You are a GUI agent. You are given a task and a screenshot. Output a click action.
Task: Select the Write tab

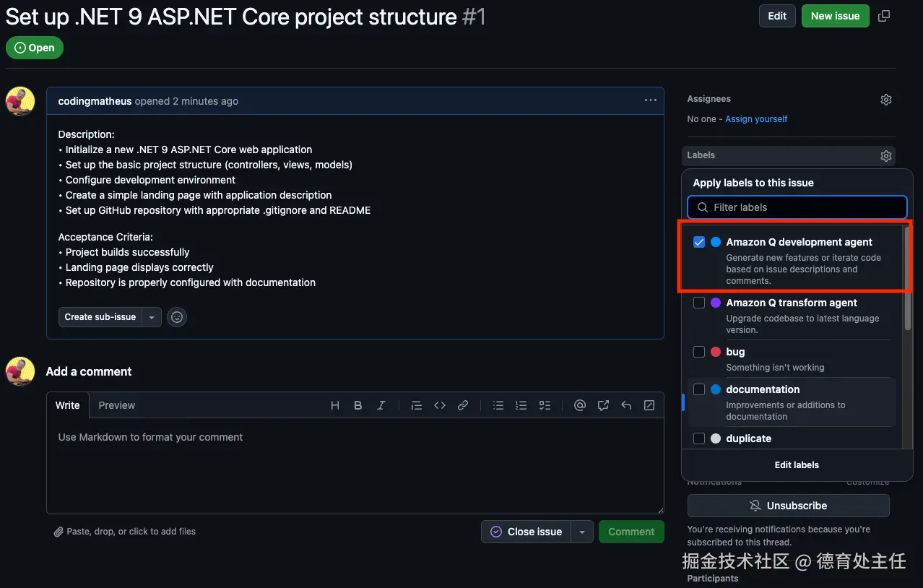pos(68,405)
